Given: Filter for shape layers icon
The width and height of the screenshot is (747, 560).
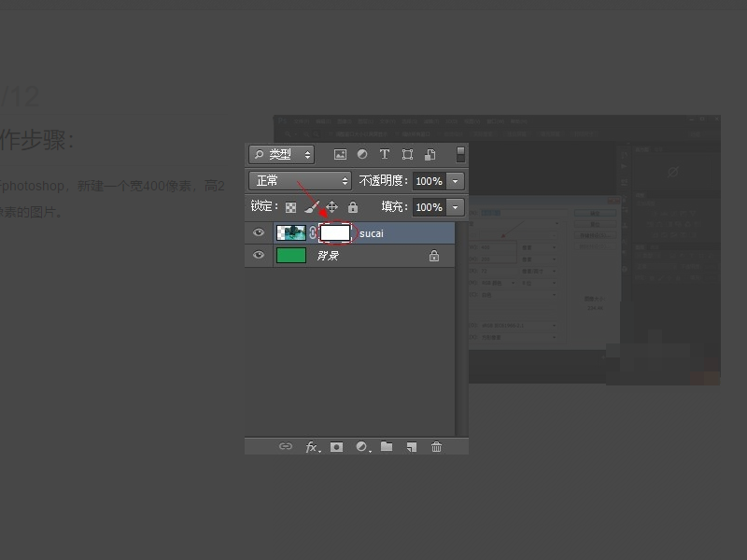Looking at the screenshot, I should click(407, 154).
